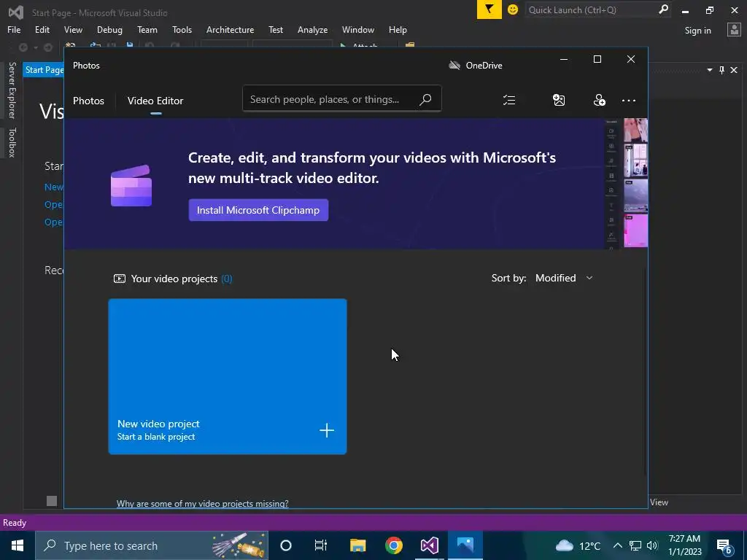Open File Explorer from the taskbar
The image size is (747, 560).
click(x=357, y=545)
